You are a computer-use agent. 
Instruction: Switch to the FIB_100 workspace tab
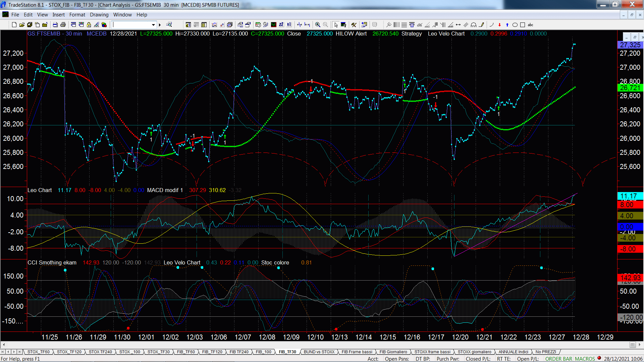263,352
